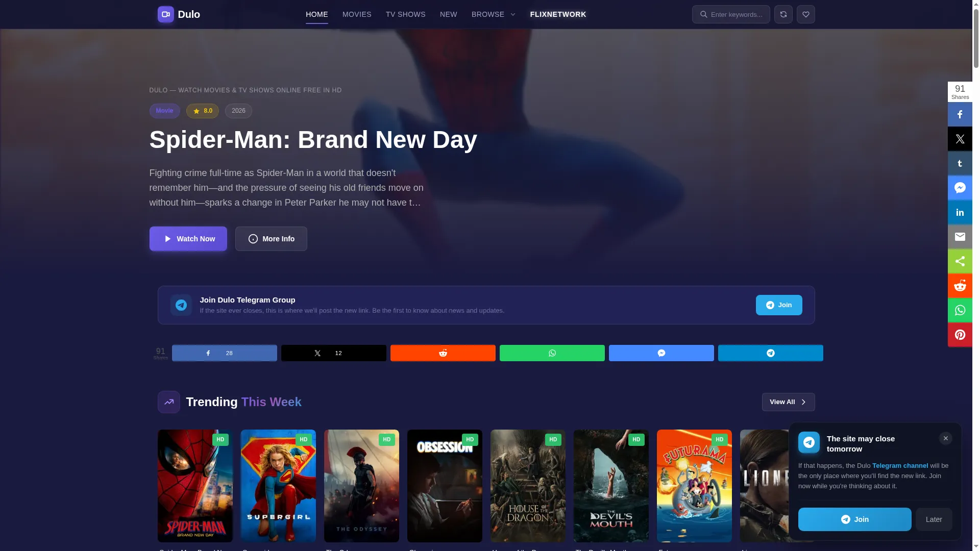This screenshot has width=980, height=551.
Task: Expand the BROWSE dropdown menu
Action: 494,14
